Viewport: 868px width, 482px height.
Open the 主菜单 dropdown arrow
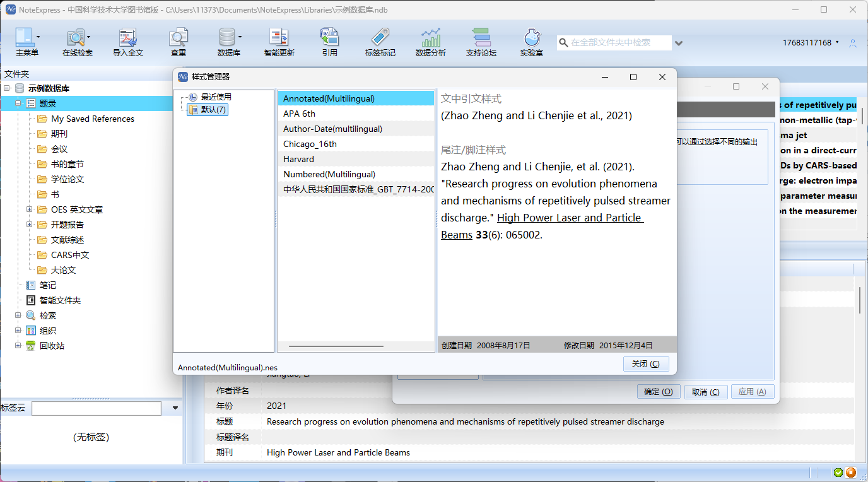click(x=38, y=37)
